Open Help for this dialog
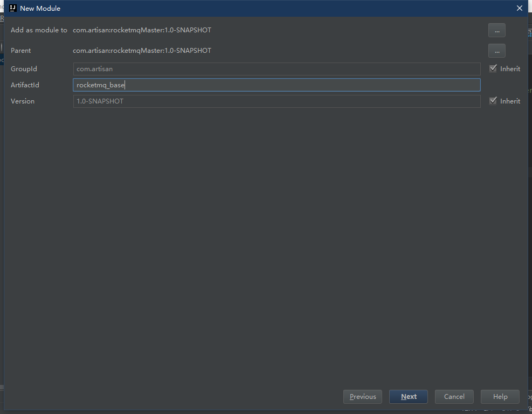This screenshot has width=532, height=414. [500, 397]
